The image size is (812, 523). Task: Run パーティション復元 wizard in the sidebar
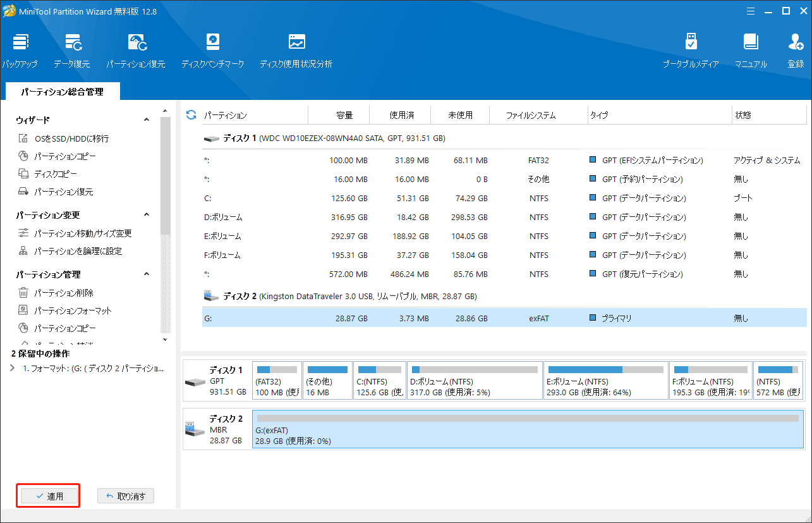56,192
